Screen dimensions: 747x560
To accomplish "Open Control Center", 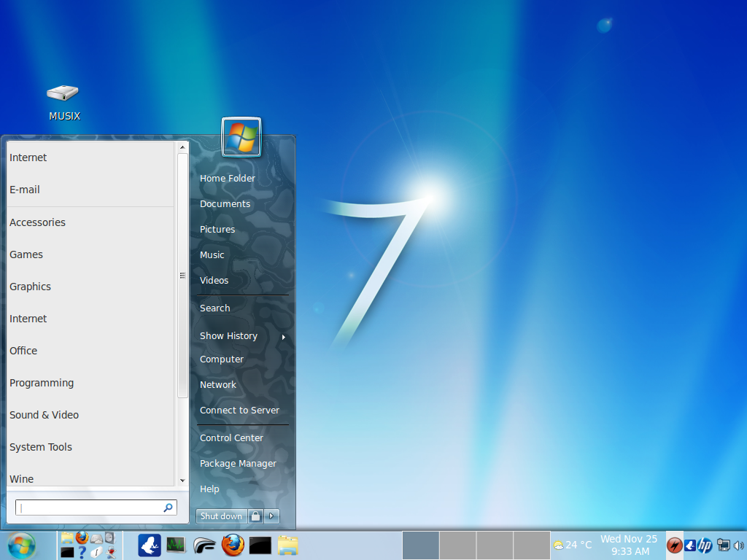I will coord(242,437).
